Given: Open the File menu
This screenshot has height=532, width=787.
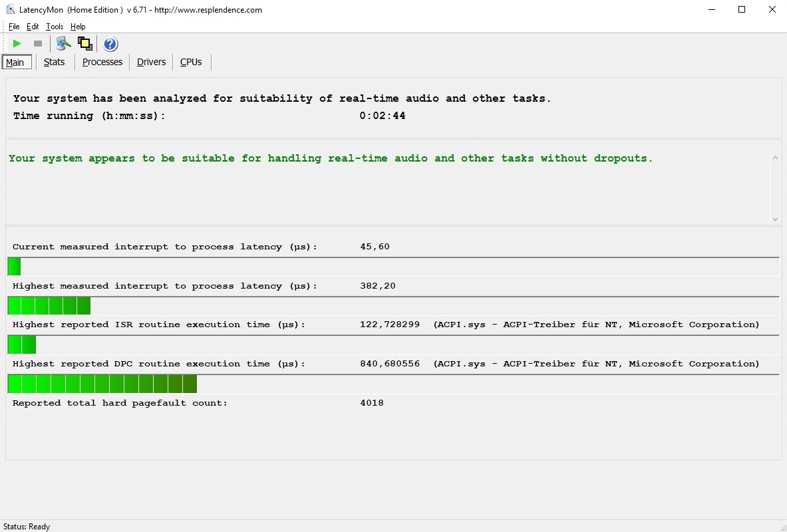Looking at the screenshot, I should (x=14, y=27).
